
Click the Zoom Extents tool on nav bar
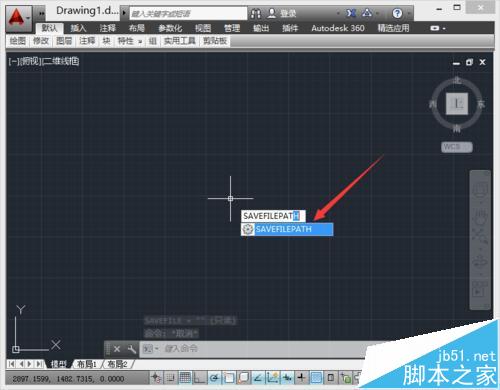click(x=480, y=236)
